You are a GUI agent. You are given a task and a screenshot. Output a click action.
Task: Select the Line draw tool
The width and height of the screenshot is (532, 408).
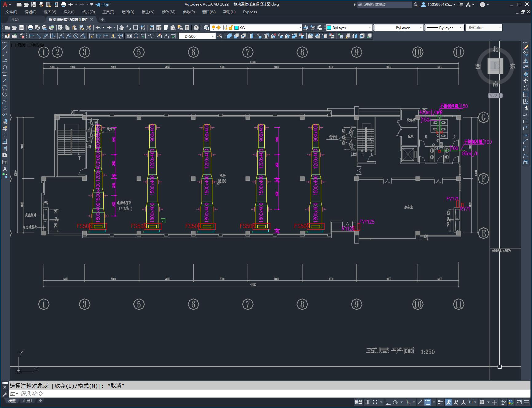pyautogui.click(x=5, y=47)
